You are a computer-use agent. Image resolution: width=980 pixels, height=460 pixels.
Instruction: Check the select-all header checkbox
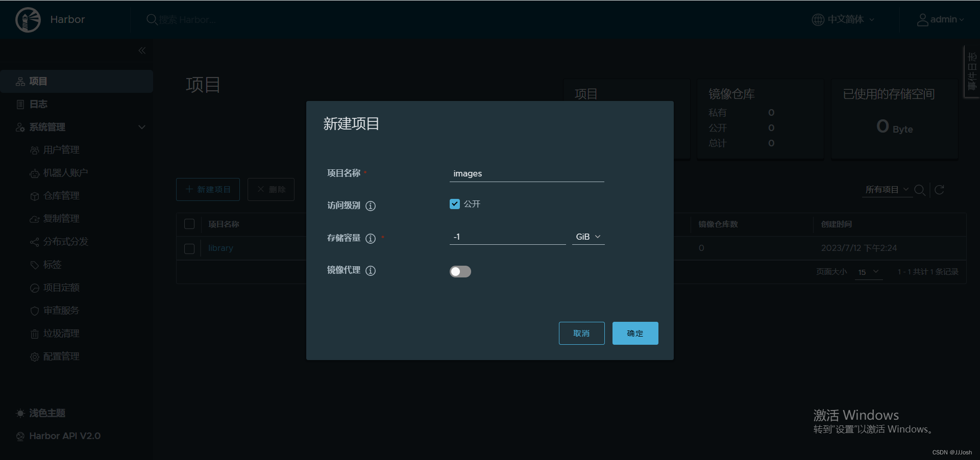(189, 224)
